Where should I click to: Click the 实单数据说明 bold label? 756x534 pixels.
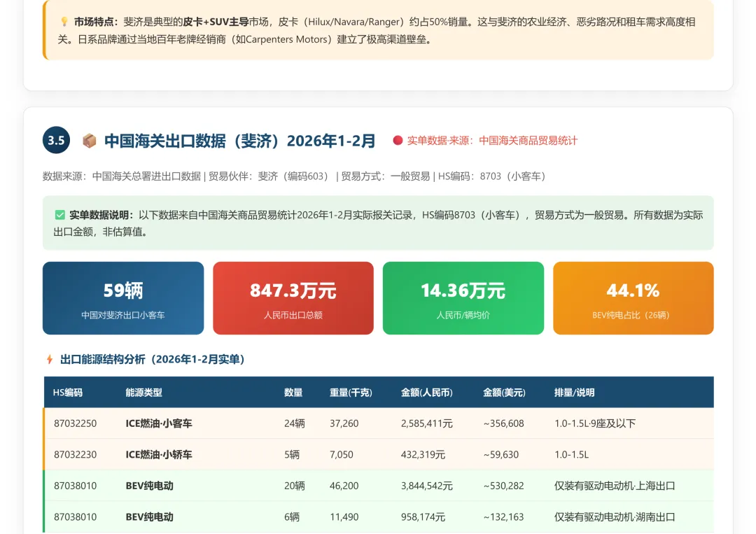click(101, 215)
